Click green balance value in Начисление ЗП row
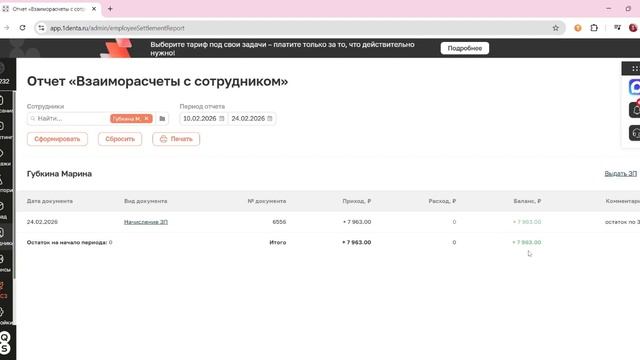Screen dimensions: 640x360 [x=527, y=222]
